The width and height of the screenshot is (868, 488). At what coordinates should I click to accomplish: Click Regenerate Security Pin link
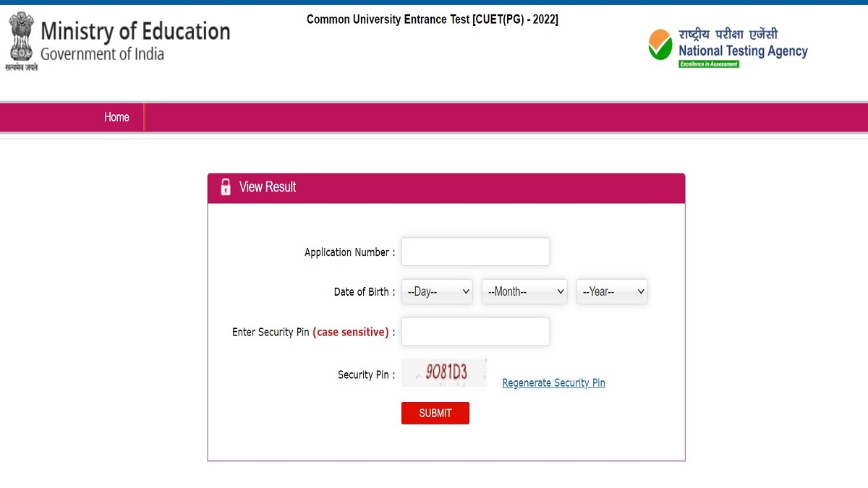[553, 382]
